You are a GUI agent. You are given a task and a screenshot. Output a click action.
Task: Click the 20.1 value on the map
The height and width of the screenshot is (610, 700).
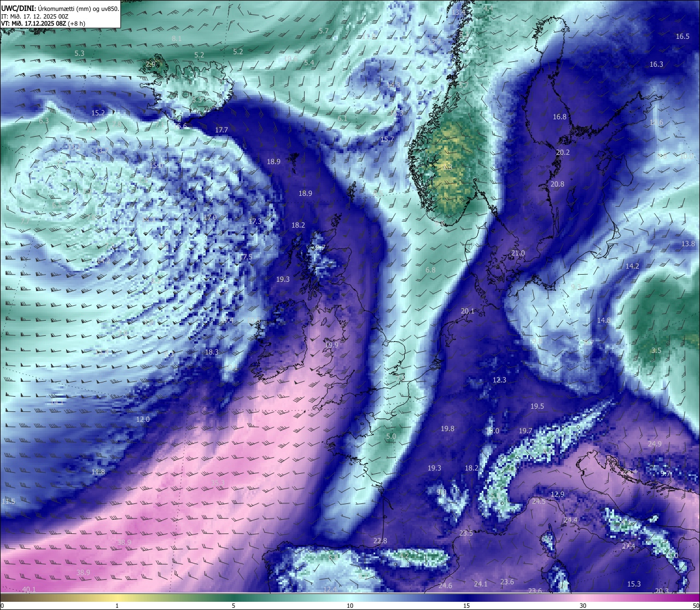pos(468,311)
